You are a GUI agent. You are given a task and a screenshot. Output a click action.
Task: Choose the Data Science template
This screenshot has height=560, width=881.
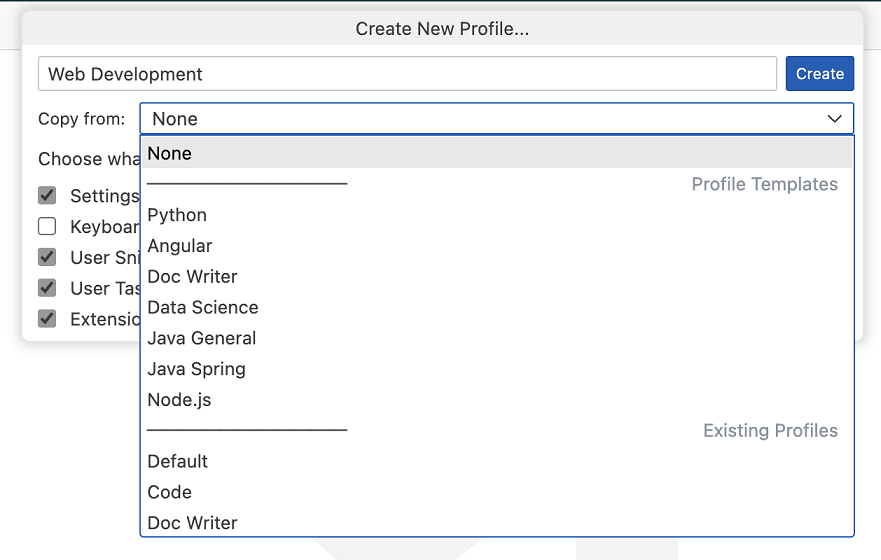(x=203, y=308)
